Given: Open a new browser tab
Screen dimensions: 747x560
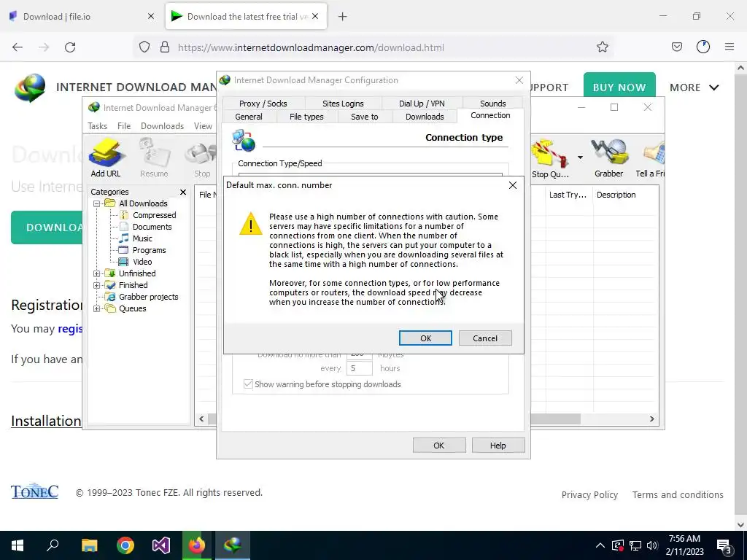Looking at the screenshot, I should [343, 17].
